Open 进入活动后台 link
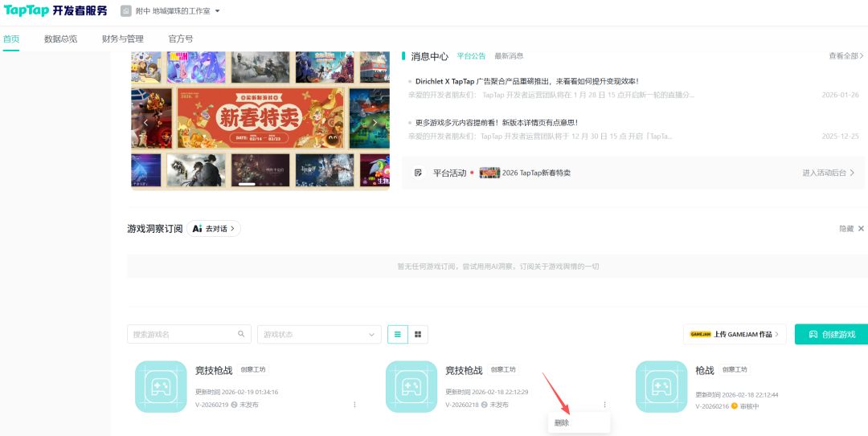Viewport: 868px width, 436px height. pyautogui.click(x=828, y=173)
